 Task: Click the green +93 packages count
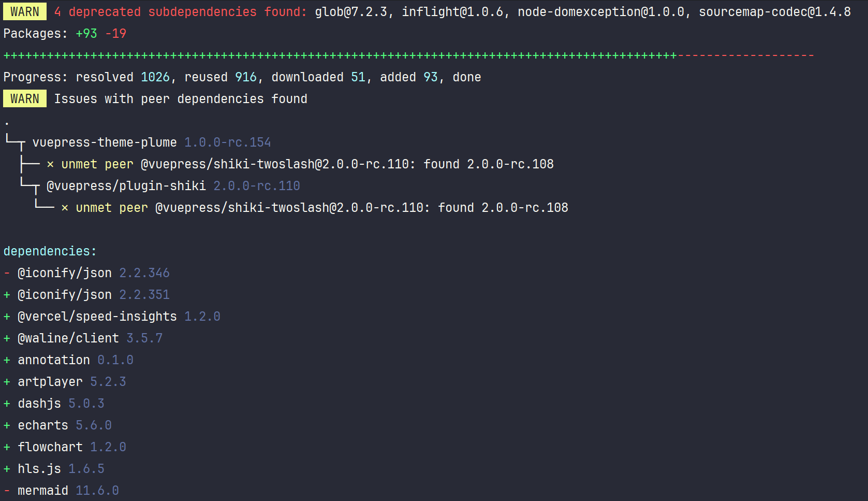[86, 33]
